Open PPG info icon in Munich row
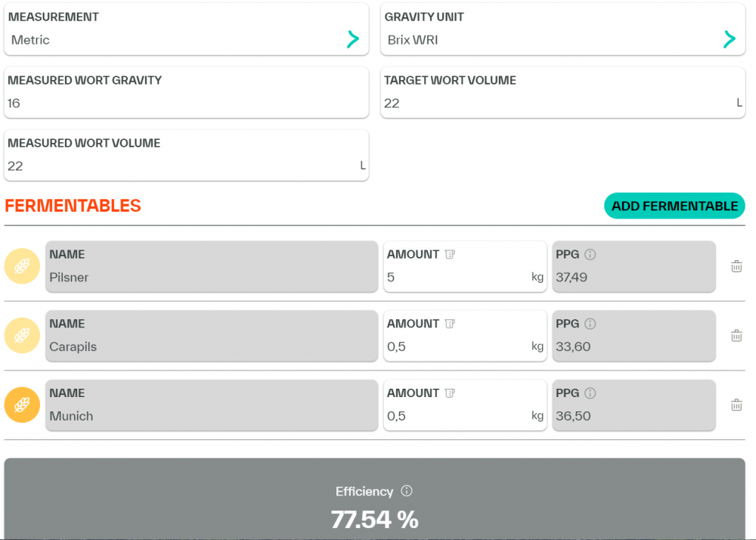 (590, 393)
